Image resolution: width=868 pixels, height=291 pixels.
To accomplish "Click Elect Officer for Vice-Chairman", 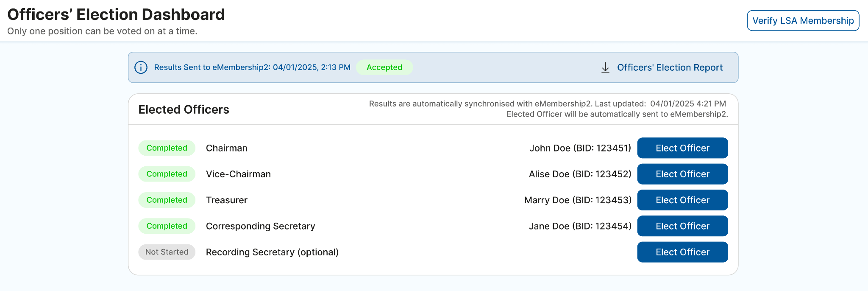I will [682, 174].
